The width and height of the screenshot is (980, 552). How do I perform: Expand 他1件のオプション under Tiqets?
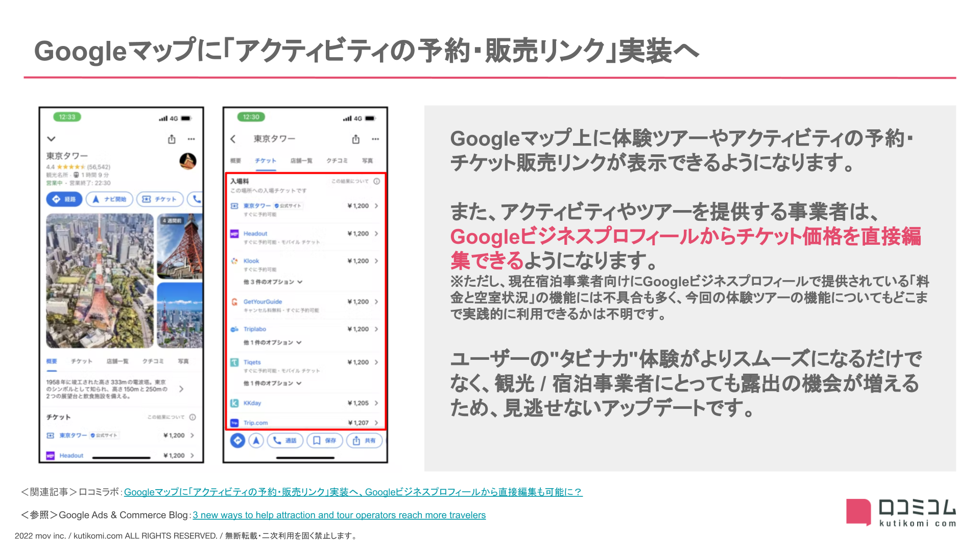coord(272,383)
